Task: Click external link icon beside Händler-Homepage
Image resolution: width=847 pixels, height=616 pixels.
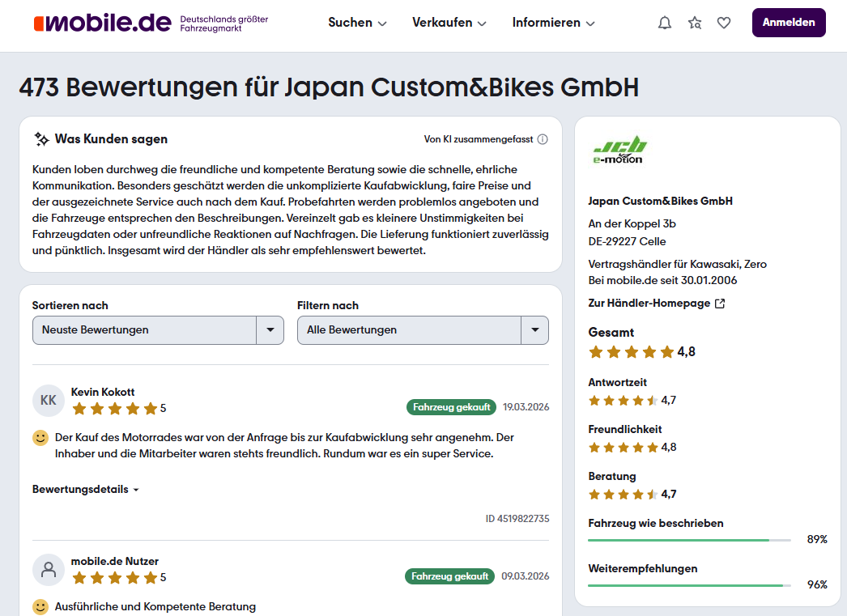Action: click(x=719, y=304)
